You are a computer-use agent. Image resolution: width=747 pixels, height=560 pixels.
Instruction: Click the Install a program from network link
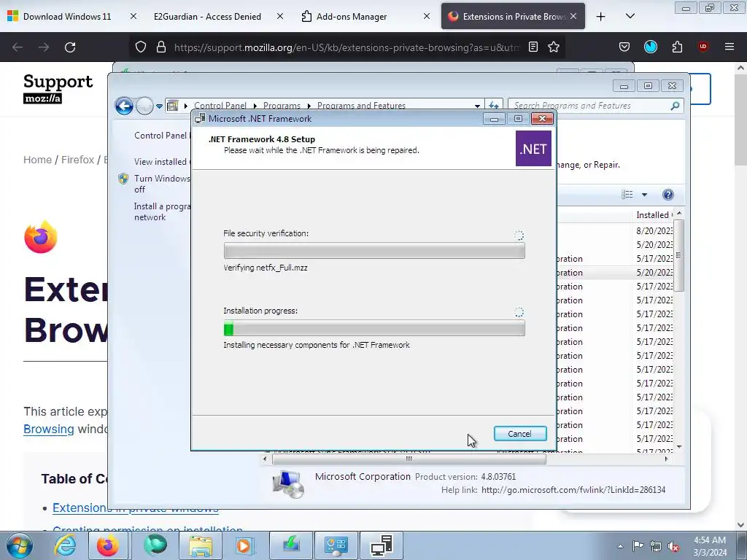coord(162,211)
